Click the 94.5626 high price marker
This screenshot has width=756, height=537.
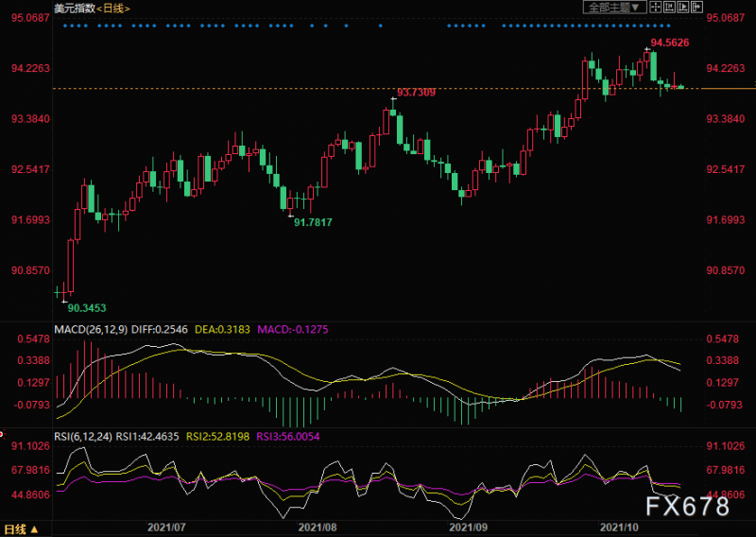[x=669, y=43]
